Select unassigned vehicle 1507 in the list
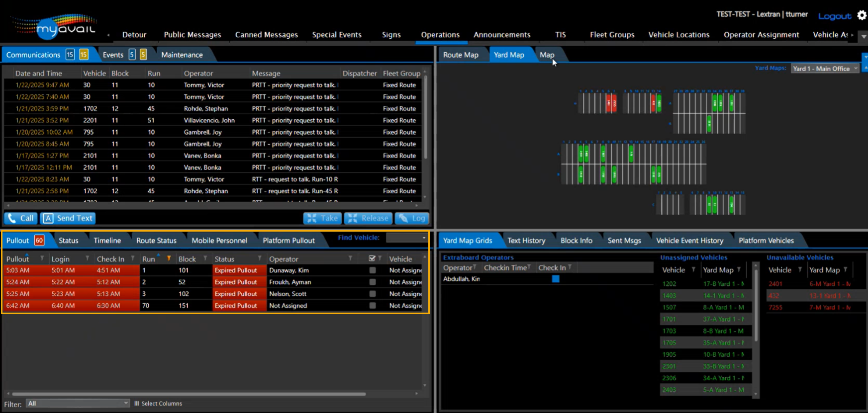Viewport: 868px width, 413px height. tap(669, 308)
